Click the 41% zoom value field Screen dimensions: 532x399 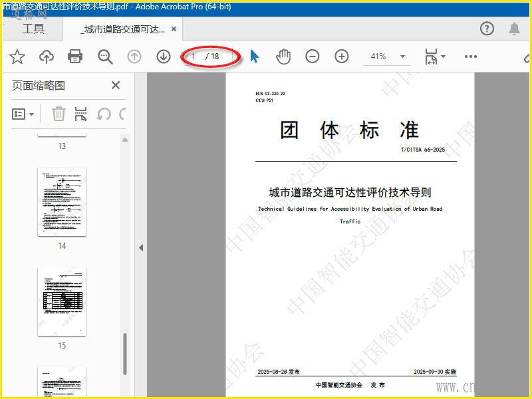[378, 57]
